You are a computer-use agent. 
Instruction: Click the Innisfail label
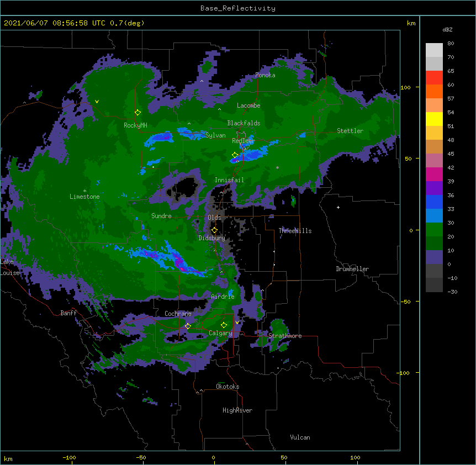(229, 180)
